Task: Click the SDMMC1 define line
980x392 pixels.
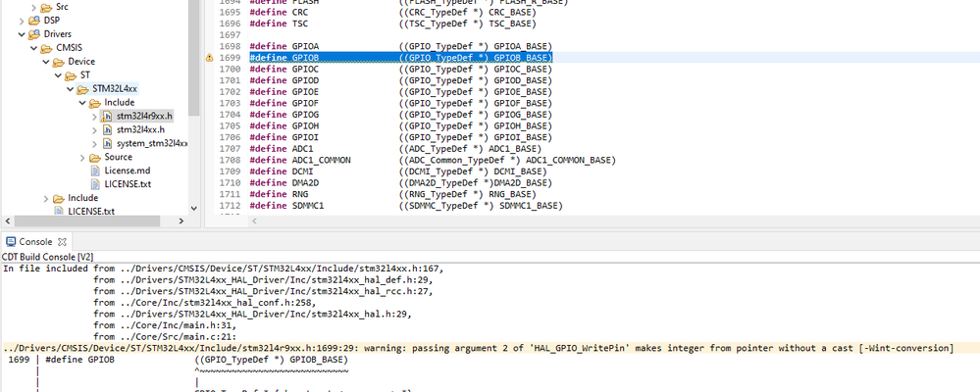Action: [x=405, y=206]
